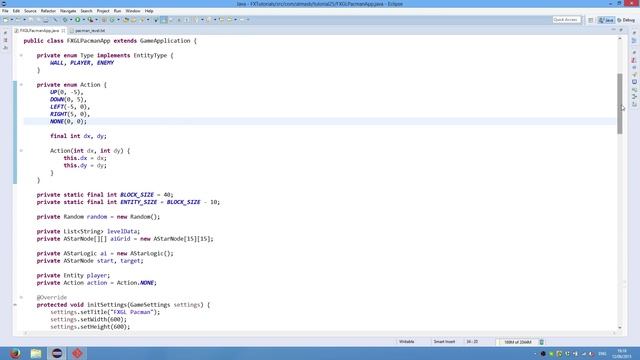640x360 pixels.
Task: Open the Source menu
Action: coord(30,11)
